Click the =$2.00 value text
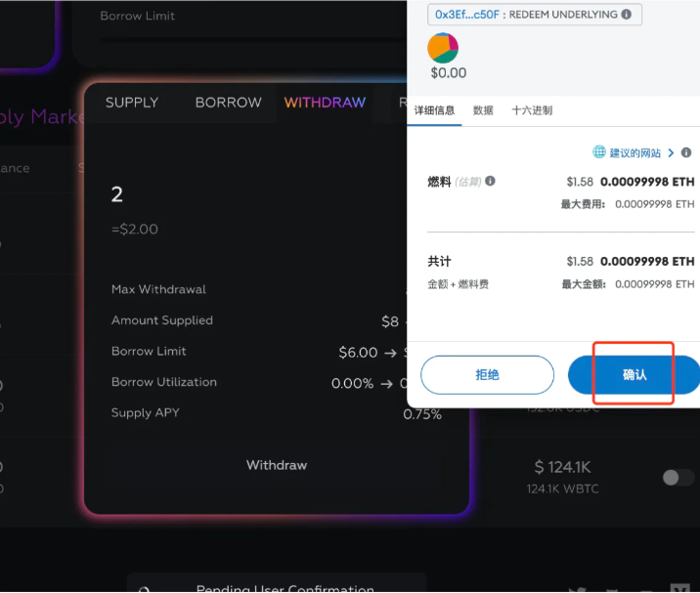Image resolution: width=700 pixels, height=593 pixels. tap(135, 230)
